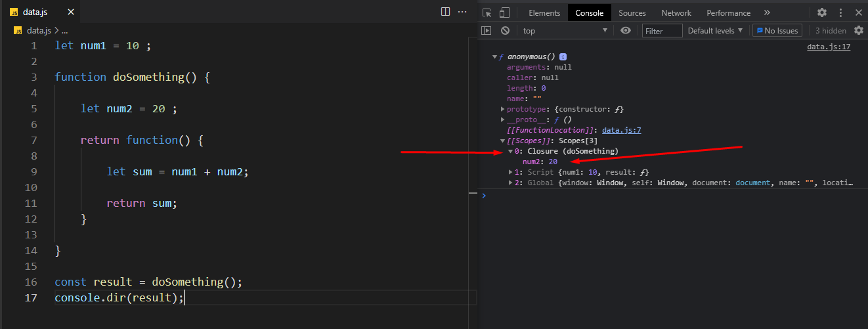Collapse Closure (doSomething) scope

(511, 151)
